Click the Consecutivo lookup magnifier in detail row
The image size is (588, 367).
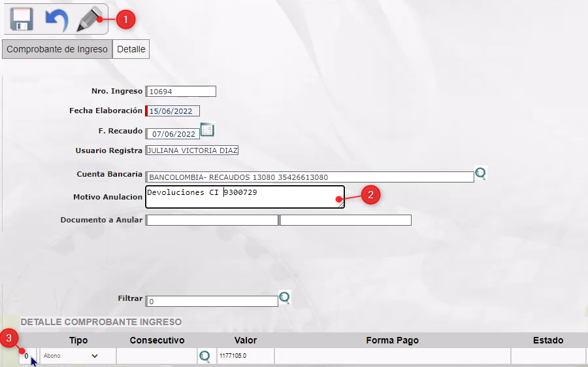click(x=204, y=356)
